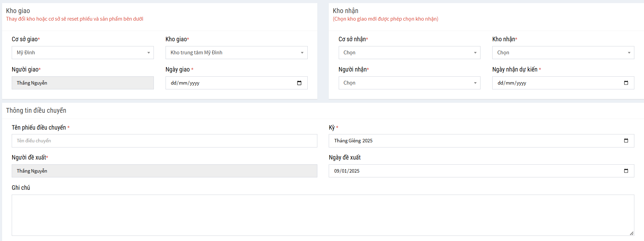Click the Người giao disabled field
The height and width of the screenshot is (241, 644).
pyautogui.click(x=83, y=83)
